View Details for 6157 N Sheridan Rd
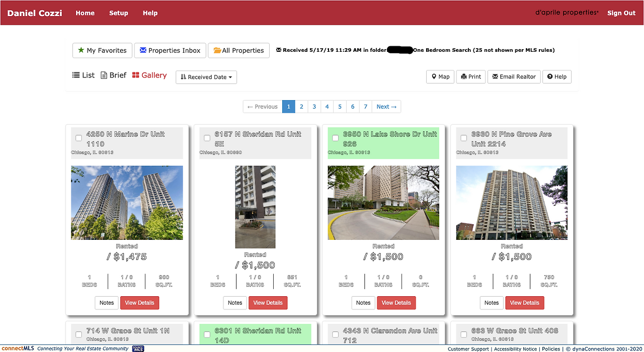 coord(268,303)
